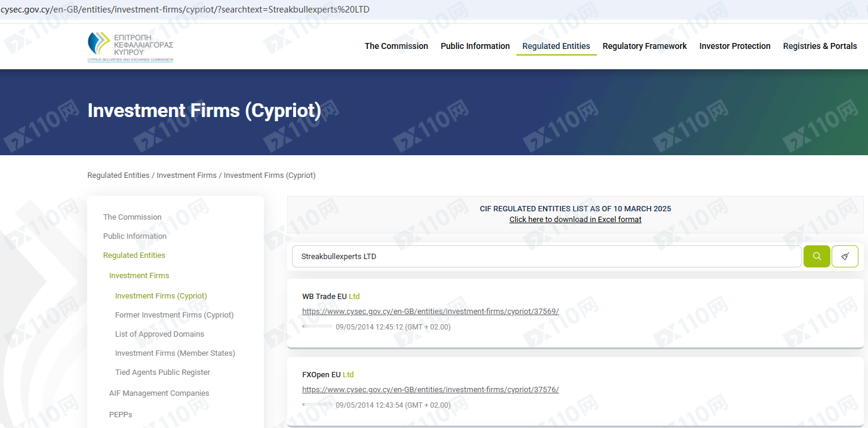Click Investment Firms breadcrumb link
868x428 pixels.
click(186, 175)
